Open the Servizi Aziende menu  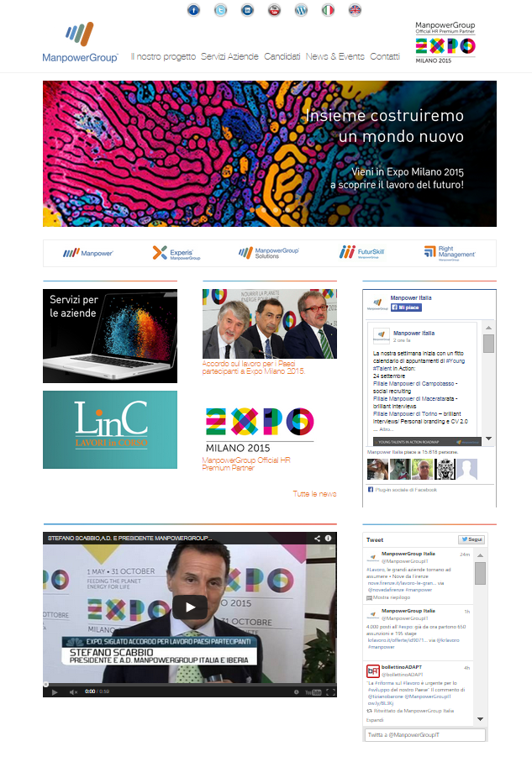229,56
